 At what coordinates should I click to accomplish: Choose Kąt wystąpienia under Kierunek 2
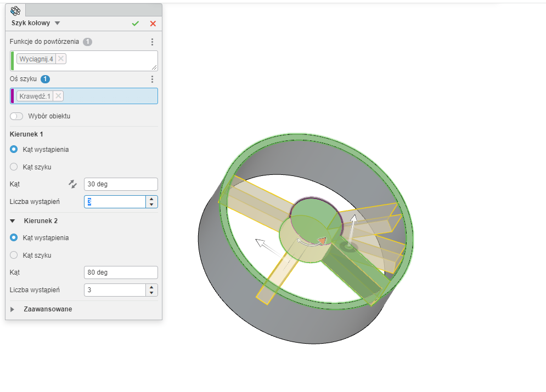point(14,238)
